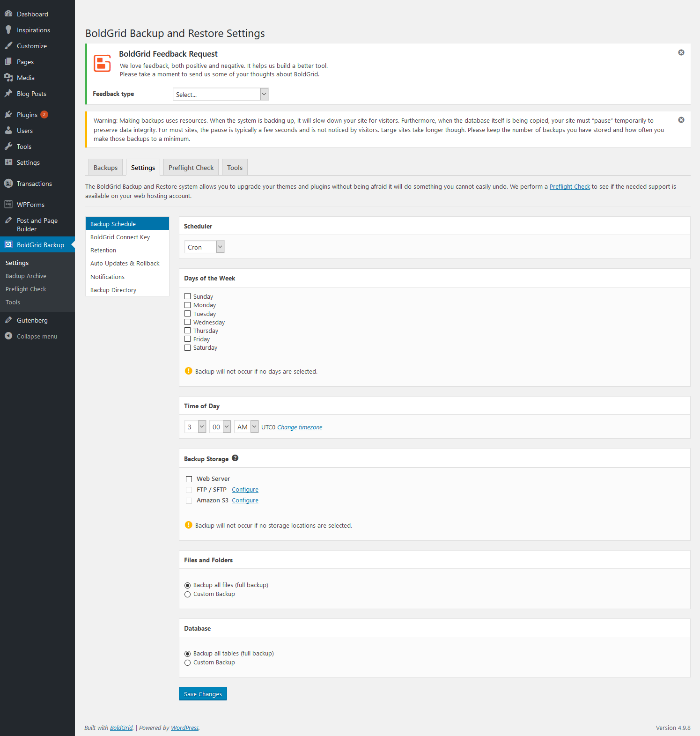Screen dimensions: 700x736
Task: Open the Retention settings section
Action: tap(127, 250)
